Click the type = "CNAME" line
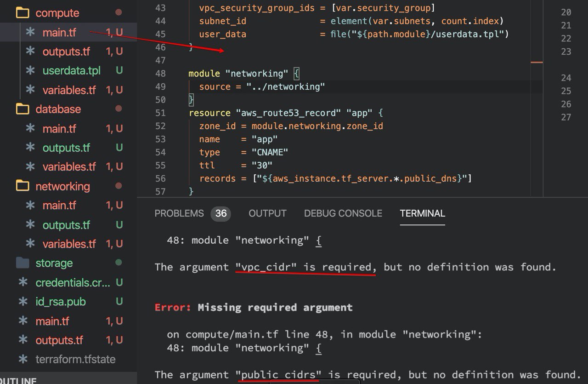Screen dimensions: 588x384 pyautogui.click(x=243, y=152)
